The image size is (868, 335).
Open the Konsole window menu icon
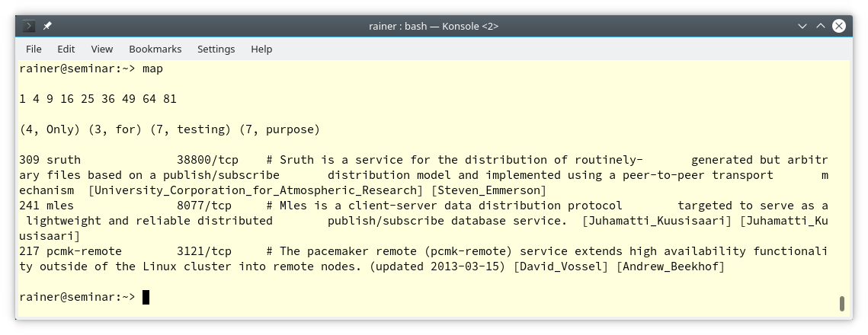[x=30, y=26]
